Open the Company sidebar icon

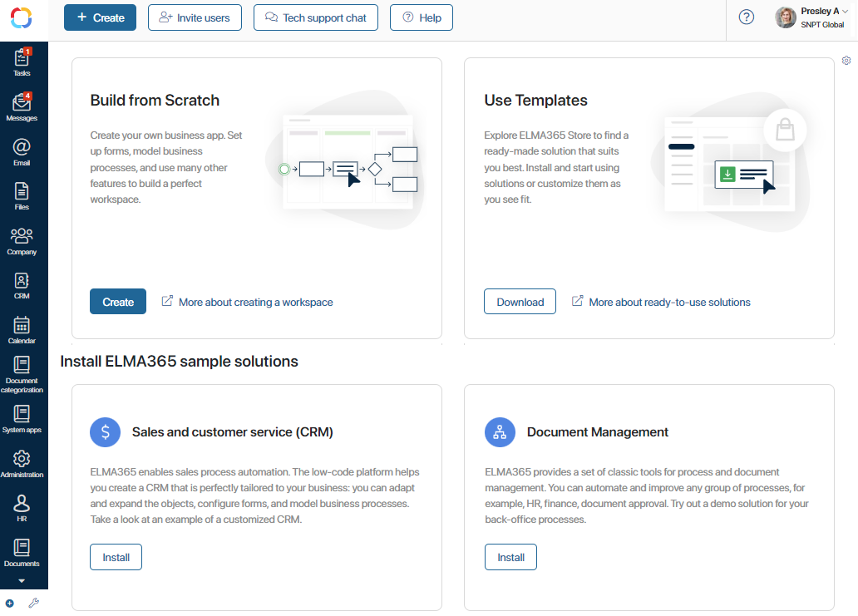[22, 241]
